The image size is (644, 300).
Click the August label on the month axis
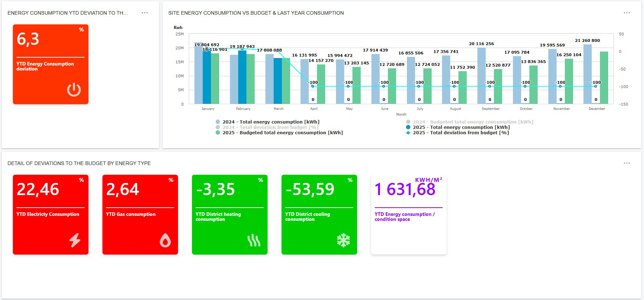tap(455, 109)
